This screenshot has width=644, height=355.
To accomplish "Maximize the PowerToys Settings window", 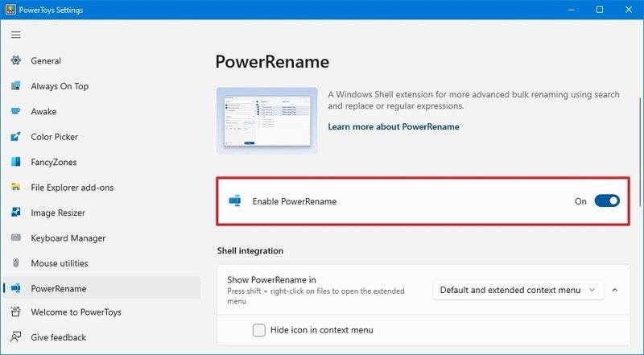I will (600, 10).
